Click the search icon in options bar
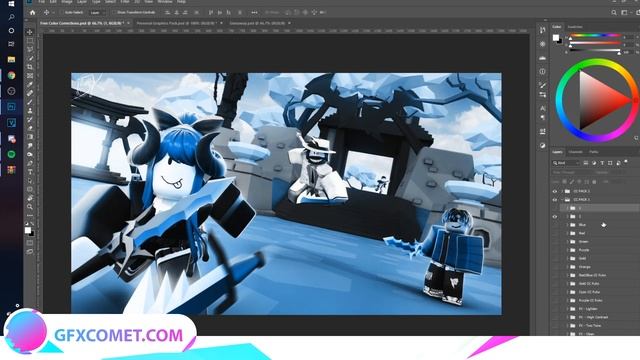Screen dimensions: 640x360 pos(614,13)
